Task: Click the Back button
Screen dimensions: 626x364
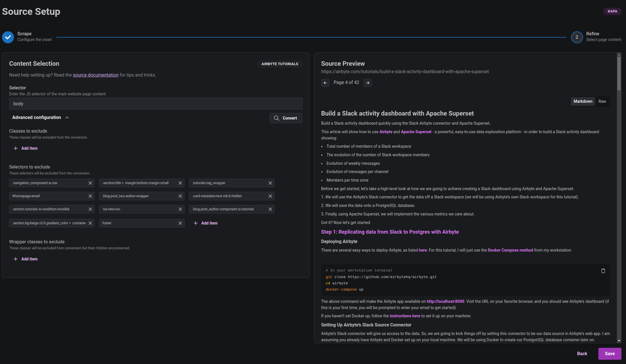Action: click(582, 354)
